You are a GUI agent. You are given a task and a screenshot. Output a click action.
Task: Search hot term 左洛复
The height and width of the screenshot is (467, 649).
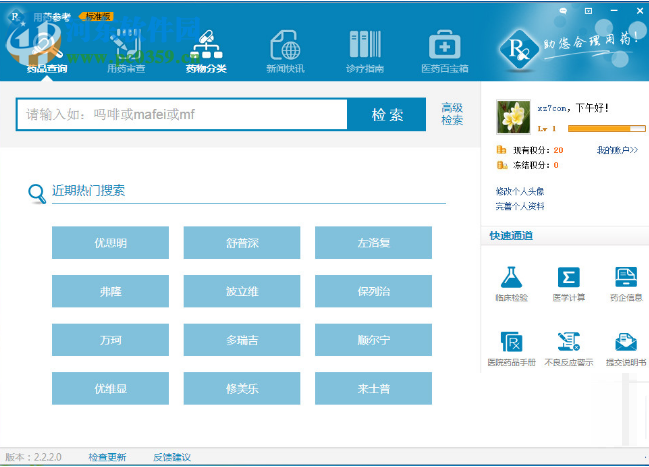coord(373,243)
